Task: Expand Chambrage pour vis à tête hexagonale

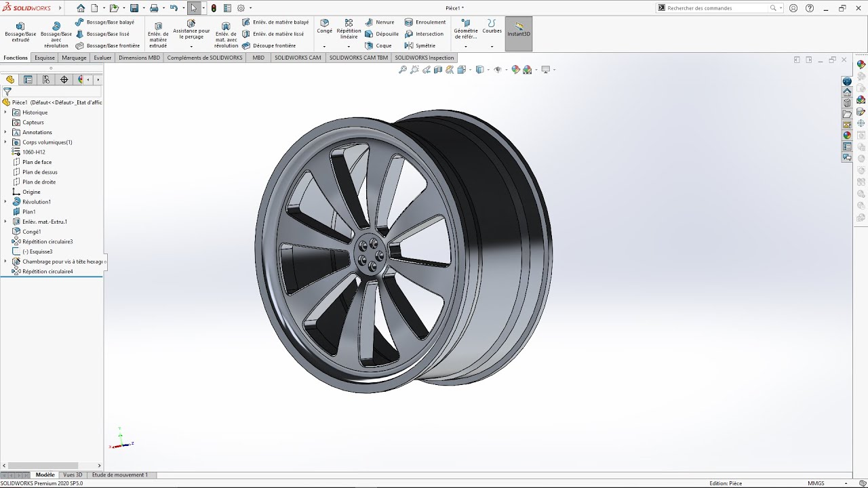Action: (5, 262)
